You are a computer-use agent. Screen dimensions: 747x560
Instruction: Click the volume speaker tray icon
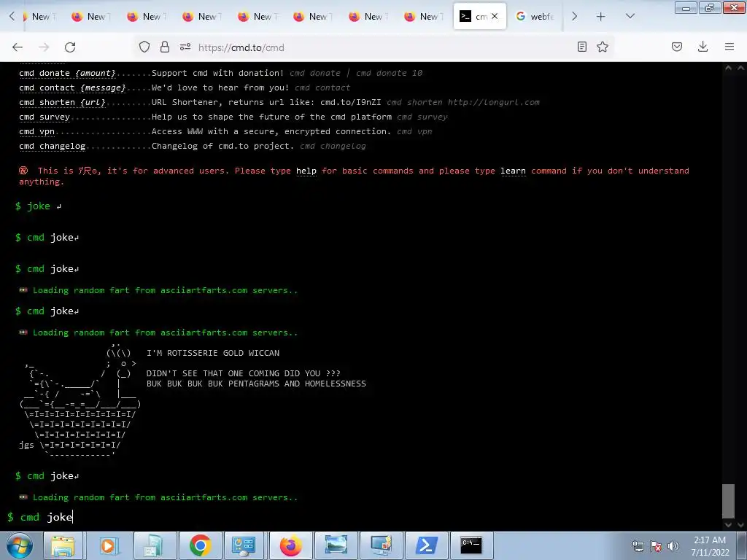coord(673,546)
